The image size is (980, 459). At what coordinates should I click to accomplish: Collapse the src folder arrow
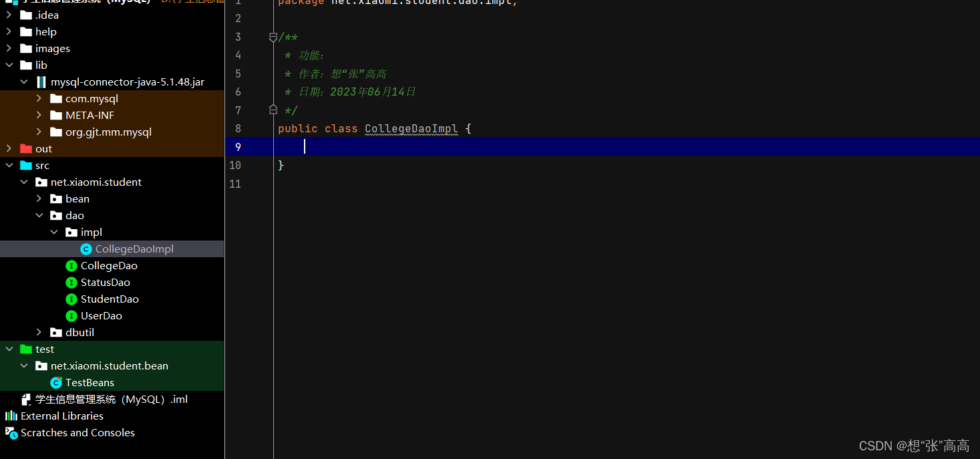[9, 165]
